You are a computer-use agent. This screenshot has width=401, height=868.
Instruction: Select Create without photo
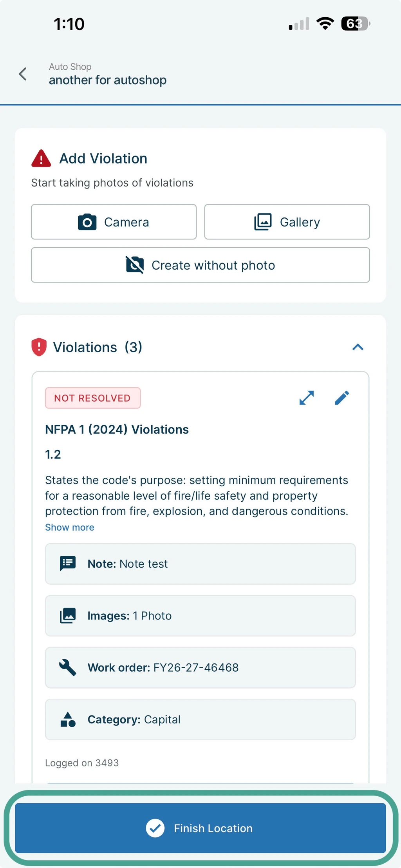coord(200,265)
